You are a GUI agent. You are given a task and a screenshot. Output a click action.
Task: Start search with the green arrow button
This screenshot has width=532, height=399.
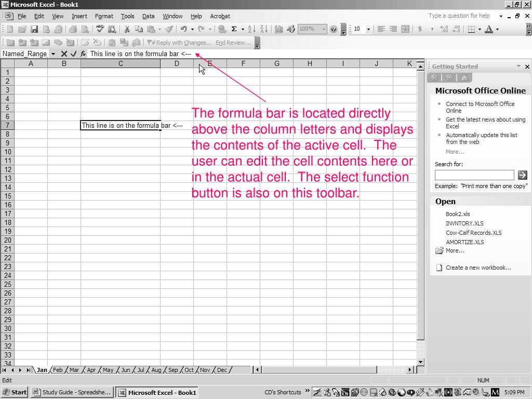(x=522, y=175)
